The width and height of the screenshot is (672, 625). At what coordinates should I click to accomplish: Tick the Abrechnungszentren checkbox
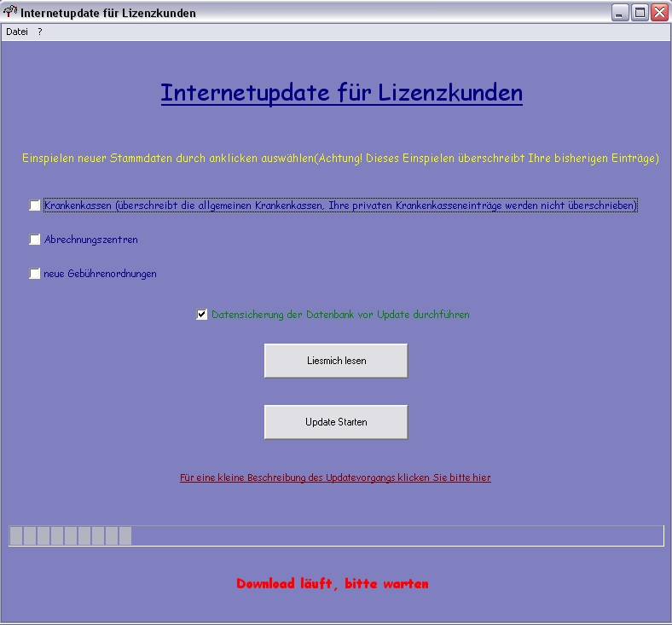(x=35, y=240)
